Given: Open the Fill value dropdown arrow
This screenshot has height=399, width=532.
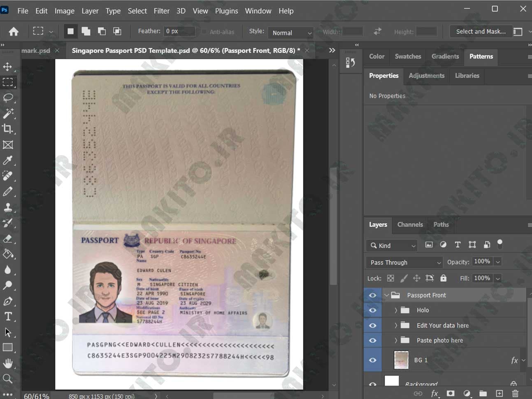Looking at the screenshot, I should tap(498, 278).
